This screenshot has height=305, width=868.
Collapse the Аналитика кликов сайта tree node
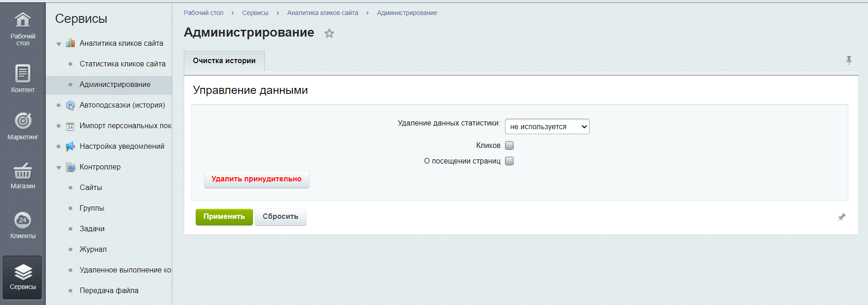[59, 44]
